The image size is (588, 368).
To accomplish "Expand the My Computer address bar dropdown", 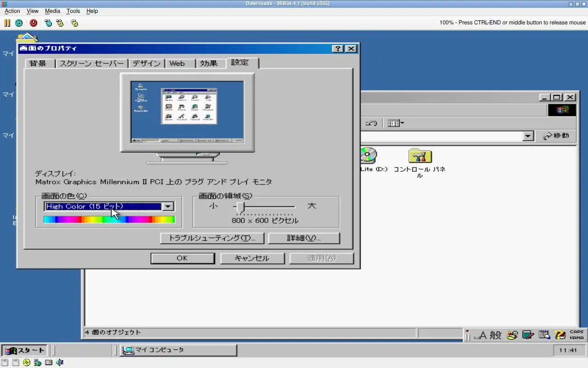I will [528, 136].
